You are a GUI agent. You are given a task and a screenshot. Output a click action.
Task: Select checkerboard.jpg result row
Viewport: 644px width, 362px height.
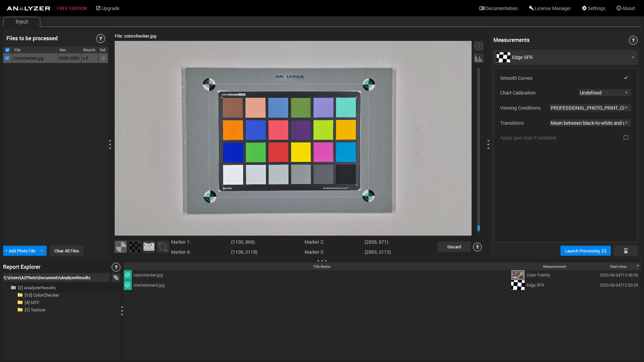[382, 285]
